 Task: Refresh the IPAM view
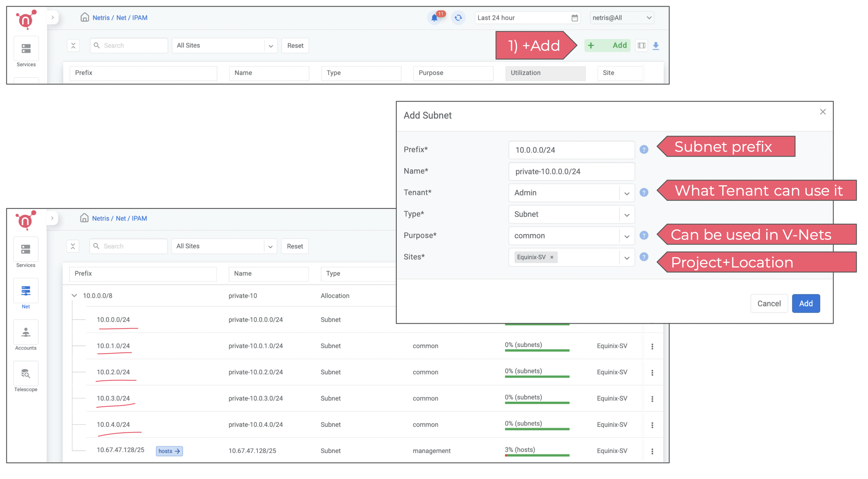[458, 18]
